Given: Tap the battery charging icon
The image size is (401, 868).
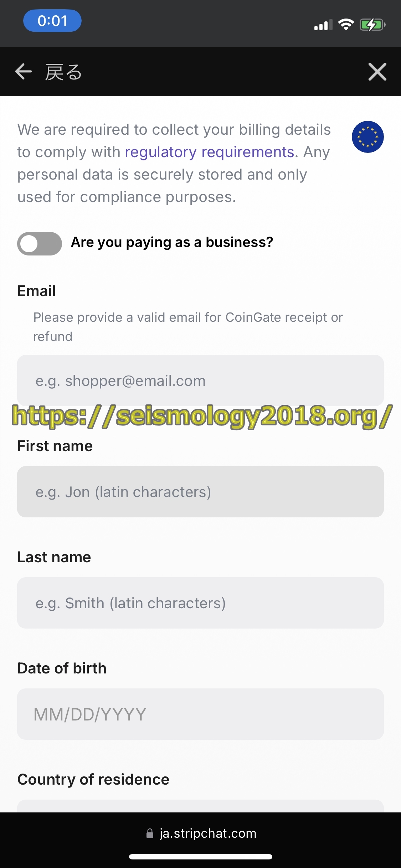Looking at the screenshot, I should (372, 25).
